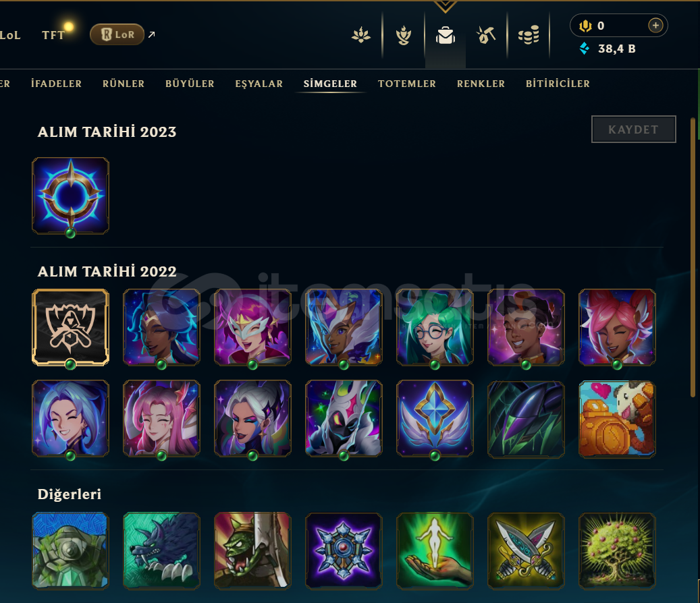Switch to the TFT tab
The image size is (700, 603).
click(x=53, y=35)
